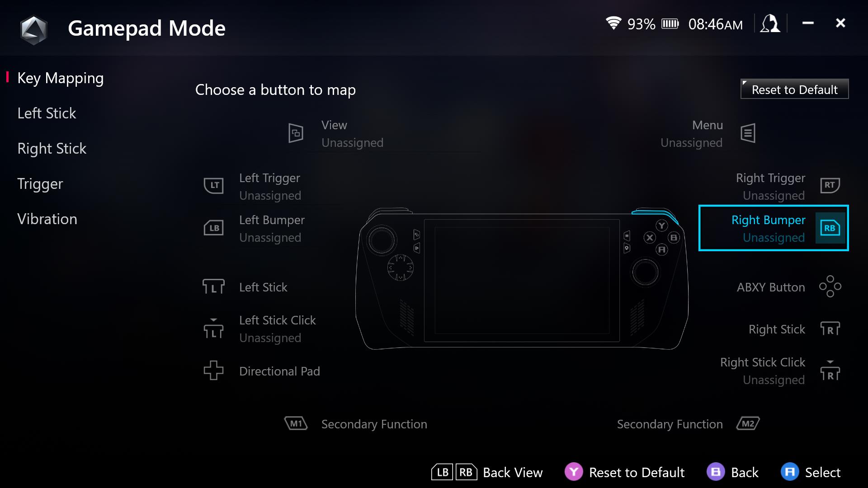868x488 pixels.
Task: Open Key Mapping settings section
Action: pyautogui.click(x=60, y=78)
